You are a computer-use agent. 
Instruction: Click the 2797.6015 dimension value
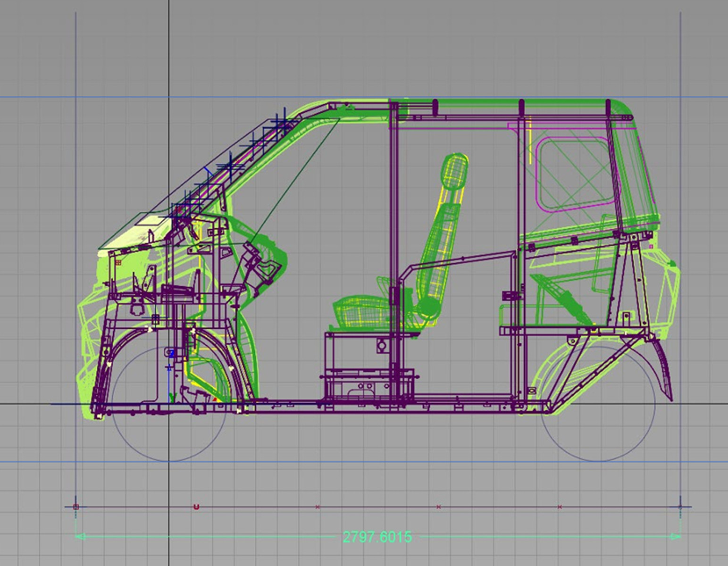click(x=377, y=537)
